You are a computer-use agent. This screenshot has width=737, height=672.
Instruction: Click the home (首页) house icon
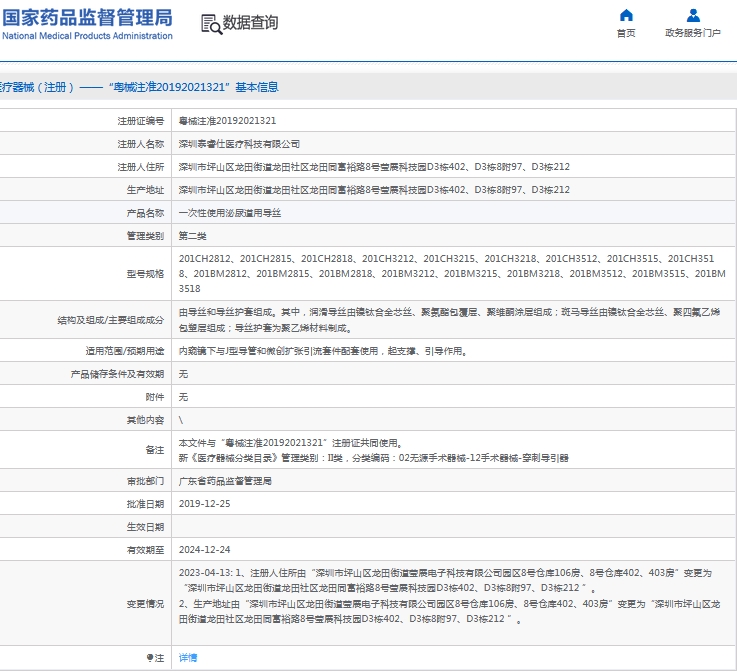point(626,15)
